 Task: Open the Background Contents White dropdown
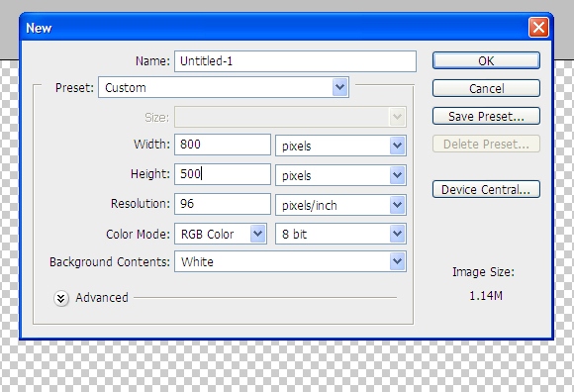point(290,261)
